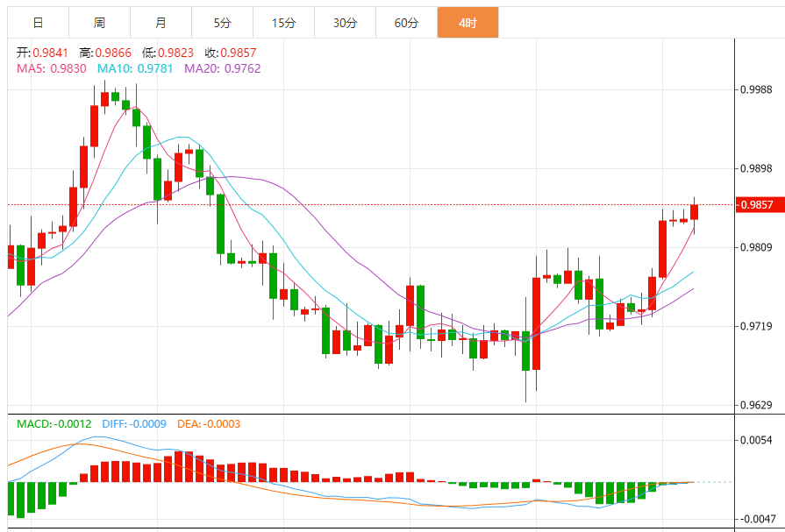Click the 开:0.9841 open price value
The height and width of the screenshot is (532, 785).
42,53
